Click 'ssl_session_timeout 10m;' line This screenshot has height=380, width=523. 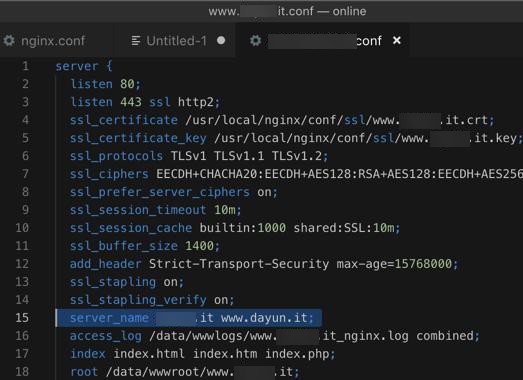pos(155,210)
